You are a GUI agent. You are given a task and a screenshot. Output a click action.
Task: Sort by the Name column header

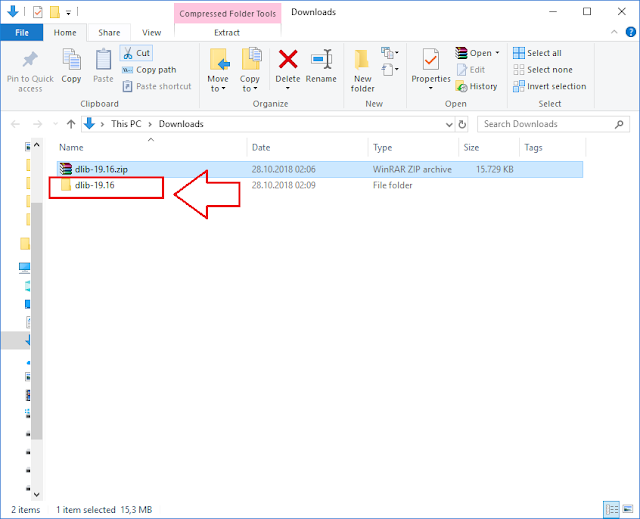[151, 147]
